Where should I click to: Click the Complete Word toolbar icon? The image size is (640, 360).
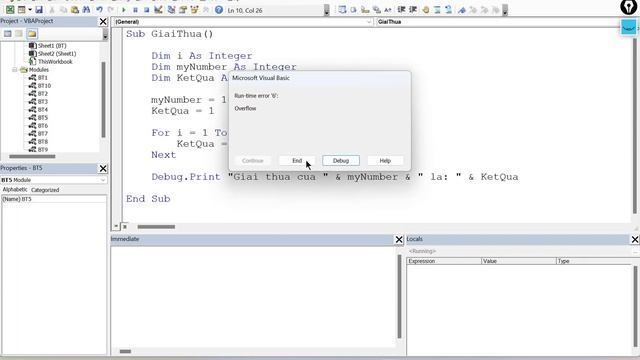388,10
